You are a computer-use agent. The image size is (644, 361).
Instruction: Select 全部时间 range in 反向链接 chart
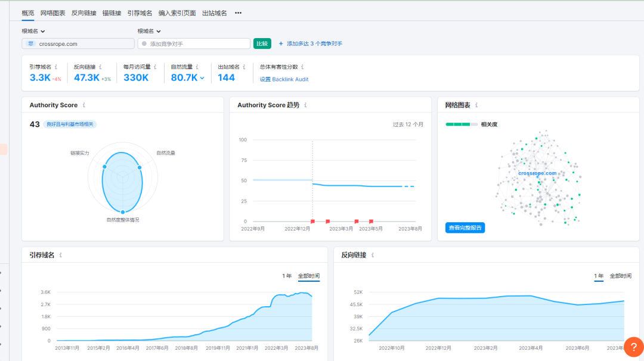(x=621, y=276)
